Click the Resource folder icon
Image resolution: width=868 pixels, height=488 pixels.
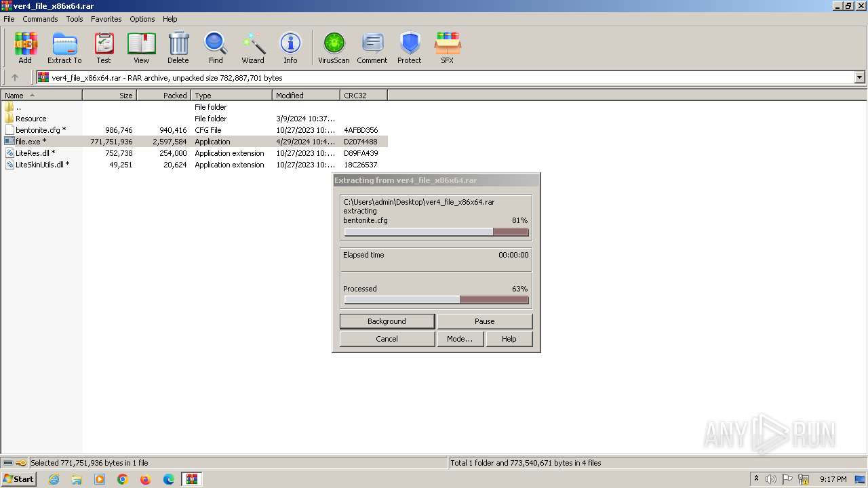tap(9, 119)
